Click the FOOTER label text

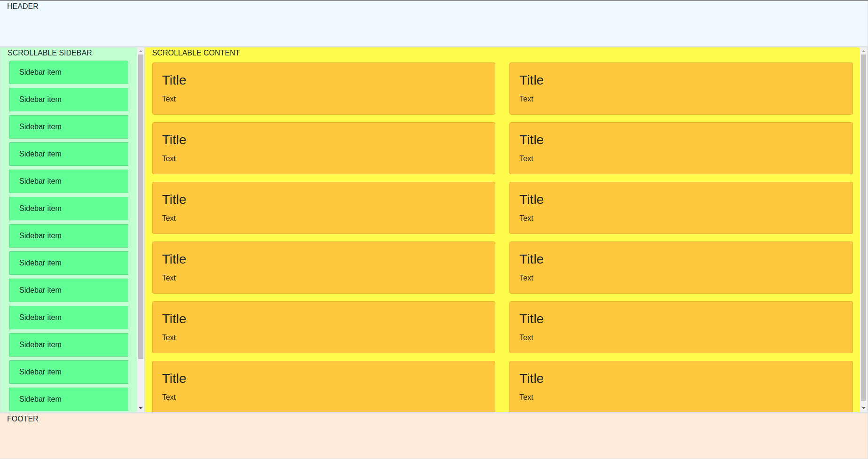tap(22, 419)
